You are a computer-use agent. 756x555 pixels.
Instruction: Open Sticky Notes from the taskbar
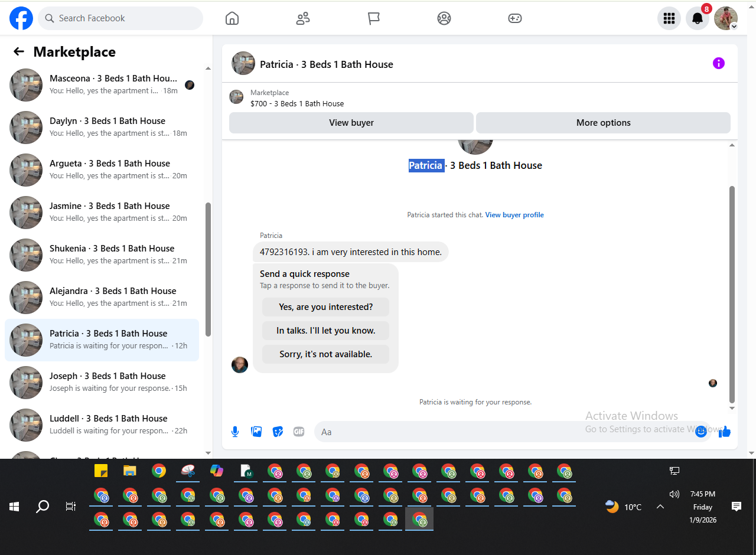click(x=101, y=471)
